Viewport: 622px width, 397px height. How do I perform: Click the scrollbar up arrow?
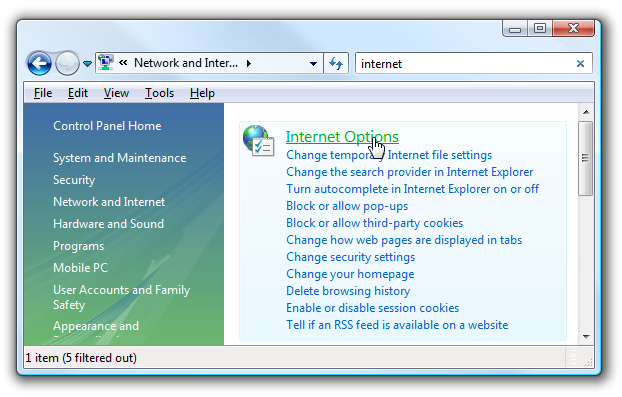pos(586,112)
